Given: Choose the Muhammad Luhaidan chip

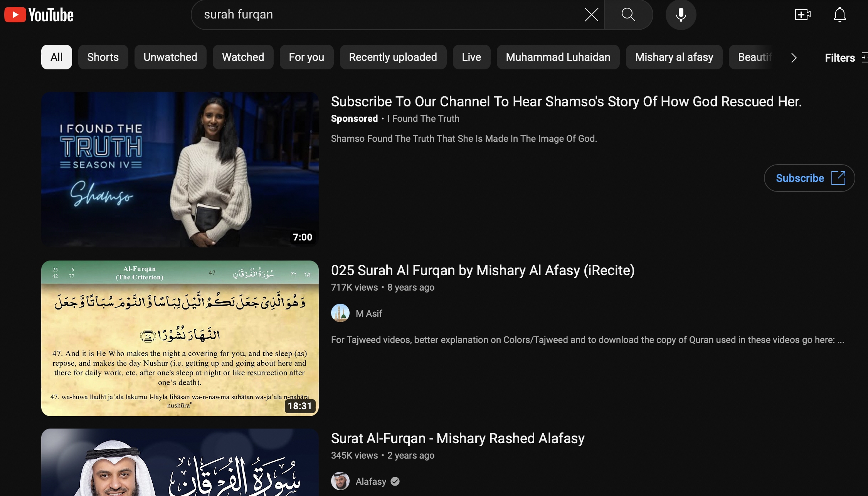Looking at the screenshot, I should click(x=558, y=57).
